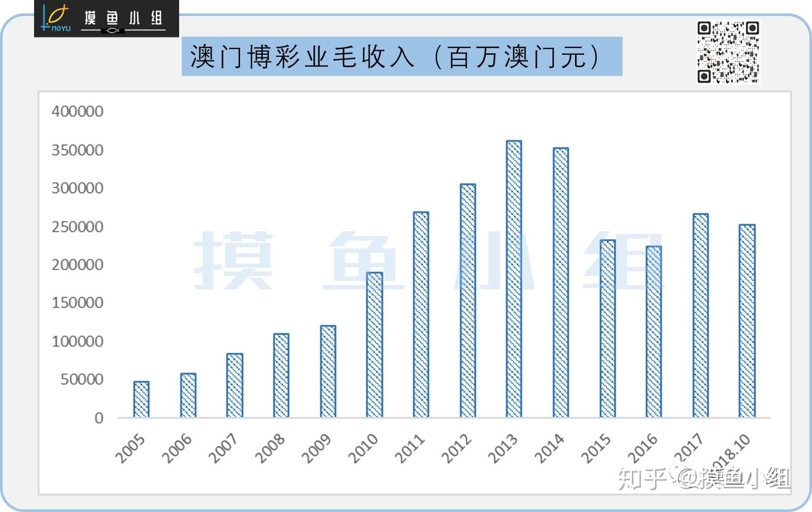812x512 pixels.
Task: Click the MOYU fish logo icon
Action: [x=55, y=18]
